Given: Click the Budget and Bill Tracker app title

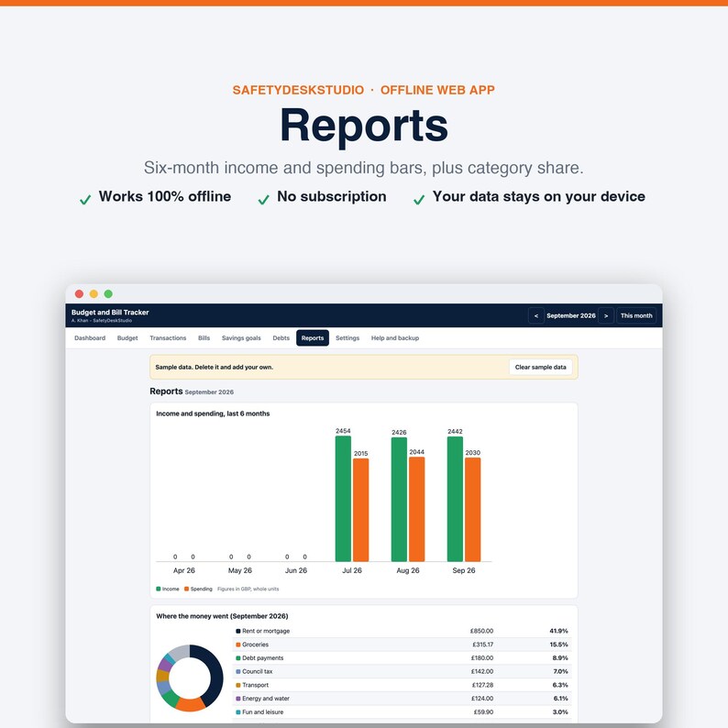Looking at the screenshot, I should click(110, 313).
